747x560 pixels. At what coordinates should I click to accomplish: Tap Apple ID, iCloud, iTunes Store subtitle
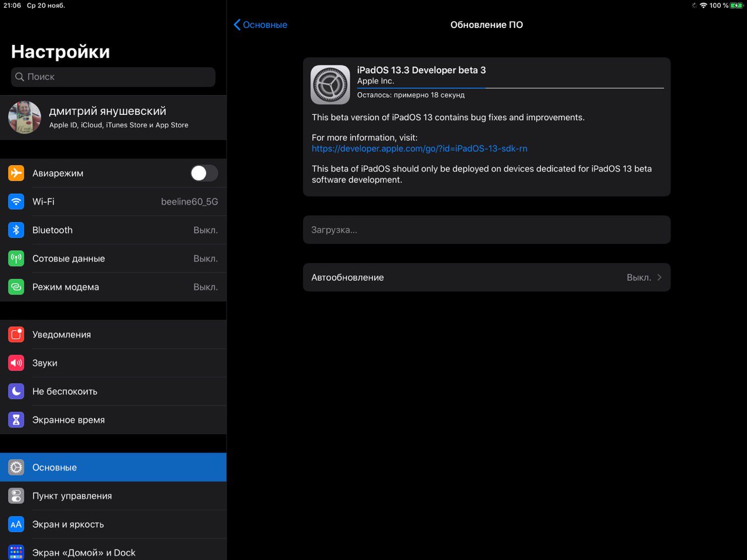[x=118, y=125]
